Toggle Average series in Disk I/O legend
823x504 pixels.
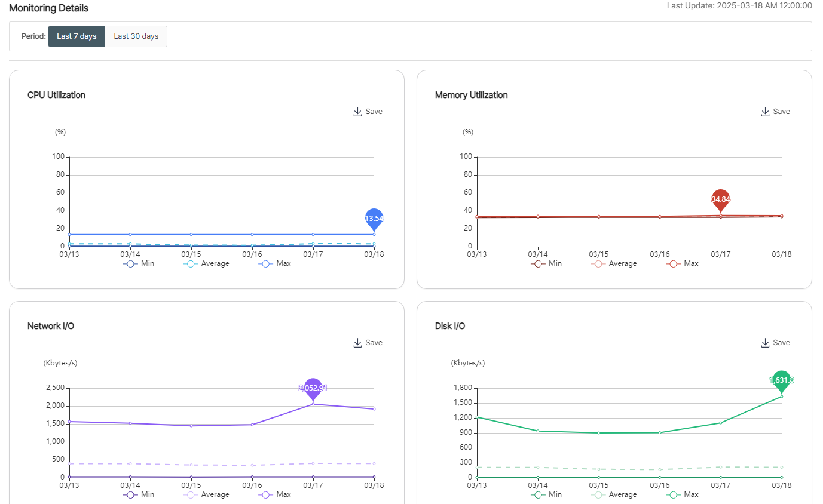click(x=614, y=494)
